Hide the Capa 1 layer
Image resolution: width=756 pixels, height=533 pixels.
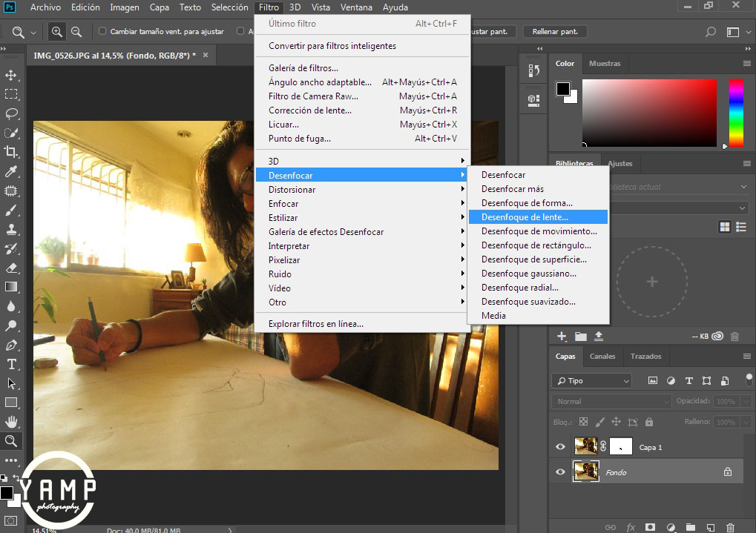[560, 446]
